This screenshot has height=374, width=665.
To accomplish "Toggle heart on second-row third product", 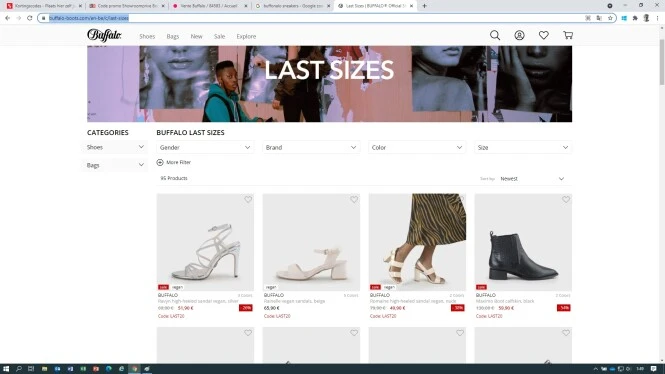I will coord(460,333).
